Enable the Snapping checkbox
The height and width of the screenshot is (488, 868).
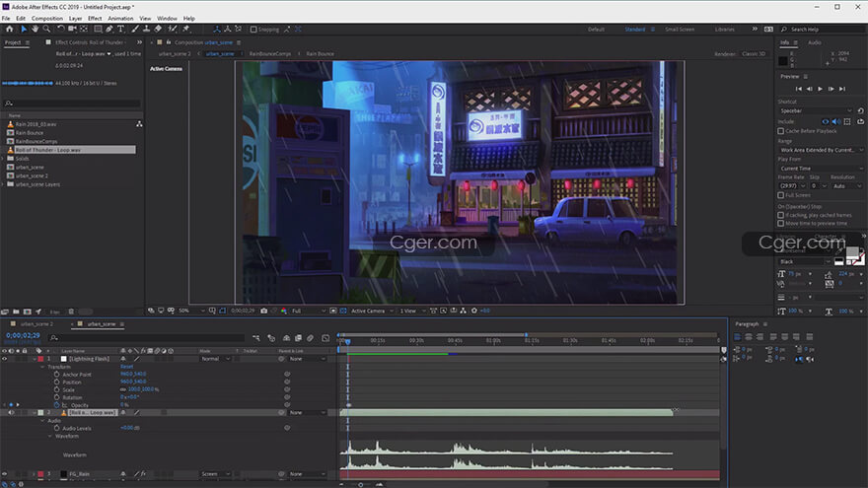pyautogui.click(x=253, y=30)
